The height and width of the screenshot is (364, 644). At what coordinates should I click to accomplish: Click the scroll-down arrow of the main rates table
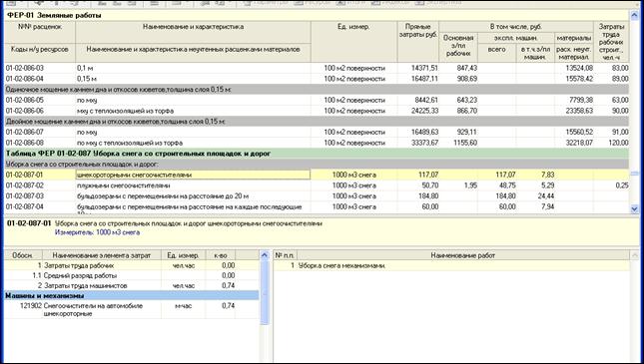coord(635,208)
